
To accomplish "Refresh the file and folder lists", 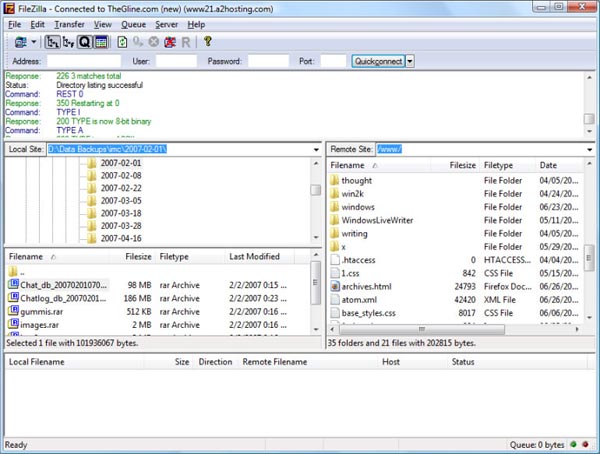I will tap(122, 42).
